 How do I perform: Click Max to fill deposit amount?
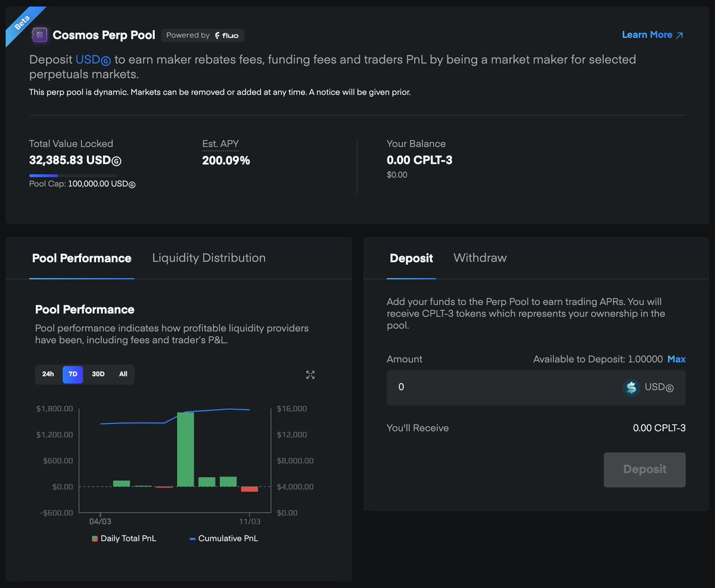point(676,359)
